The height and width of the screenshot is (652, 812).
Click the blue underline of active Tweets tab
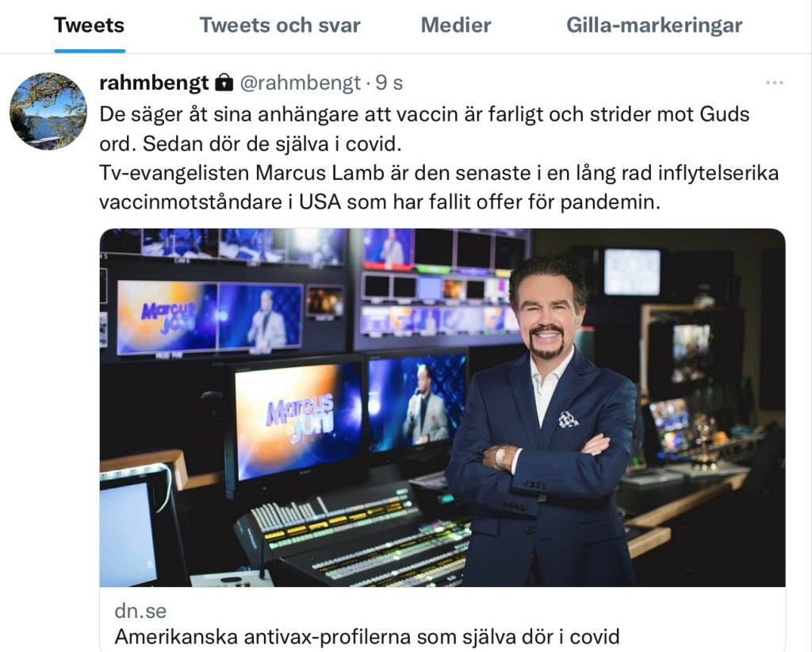click(90, 51)
